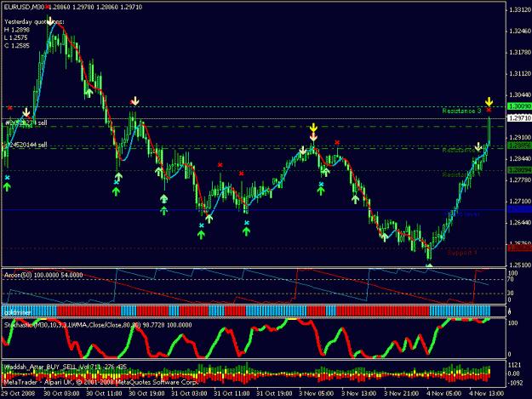Select the Pivot level label

pyautogui.click(x=461, y=214)
